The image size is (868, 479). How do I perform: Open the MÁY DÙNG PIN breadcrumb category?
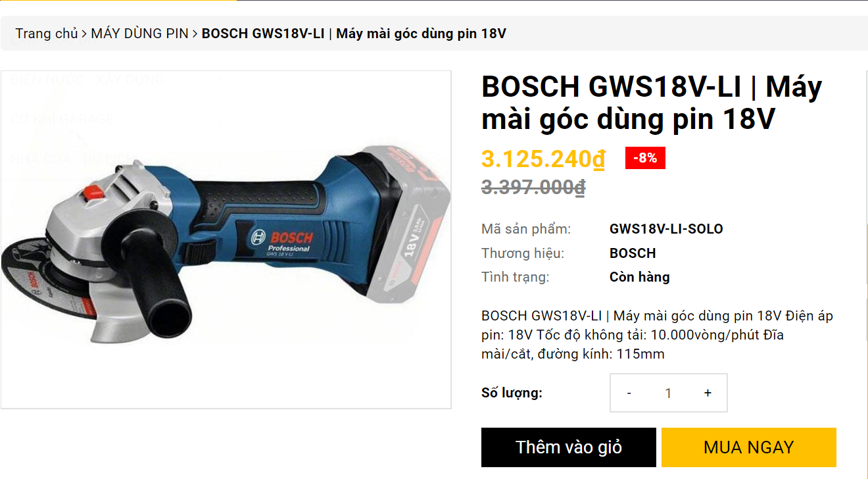click(139, 34)
